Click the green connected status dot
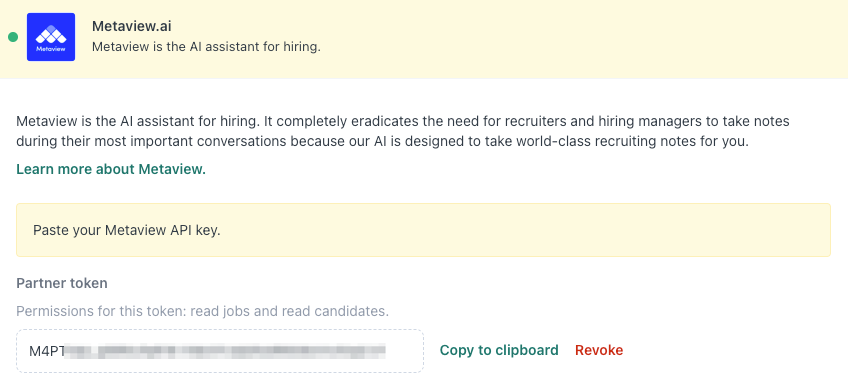Image resolution: width=848 pixels, height=382 pixels. (x=13, y=37)
